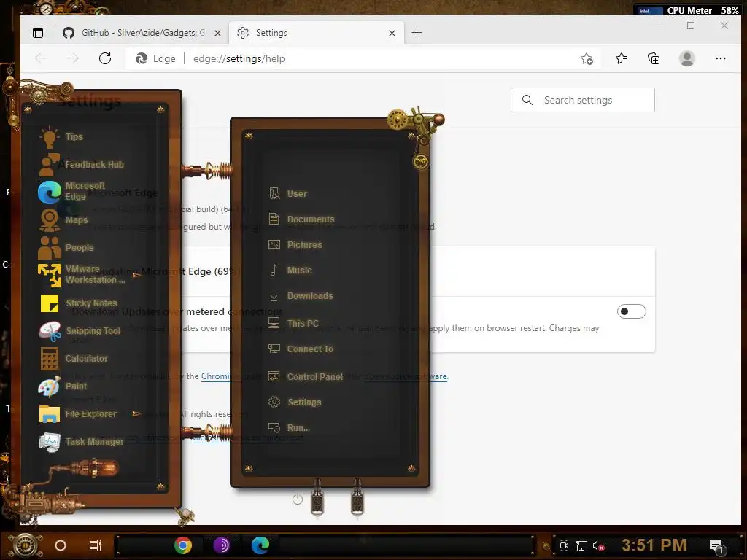Open Edge Settings and more menu

[720, 58]
